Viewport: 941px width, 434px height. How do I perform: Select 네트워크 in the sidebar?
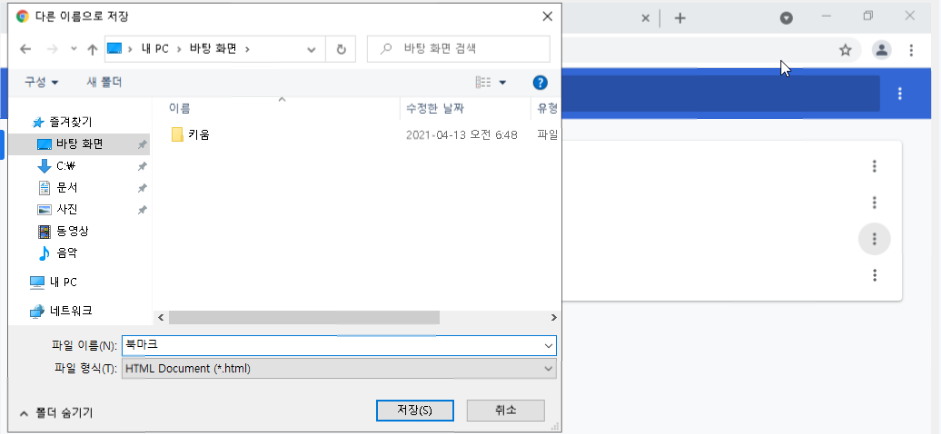click(71, 311)
